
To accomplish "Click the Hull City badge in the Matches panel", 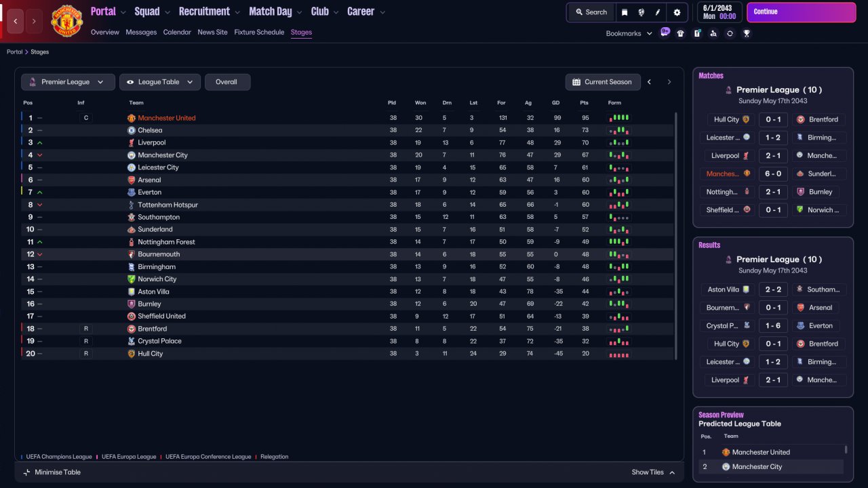I will [x=746, y=119].
